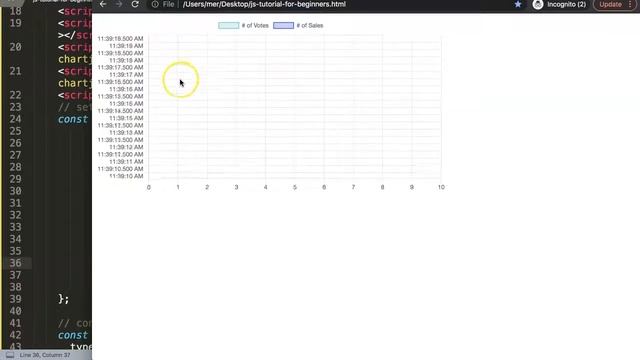Open the three-dot browser menu

pyautogui.click(x=631, y=4)
